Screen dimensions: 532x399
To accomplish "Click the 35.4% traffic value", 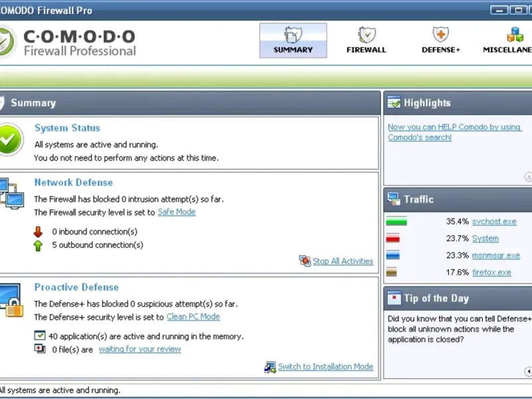I will pos(458,221).
